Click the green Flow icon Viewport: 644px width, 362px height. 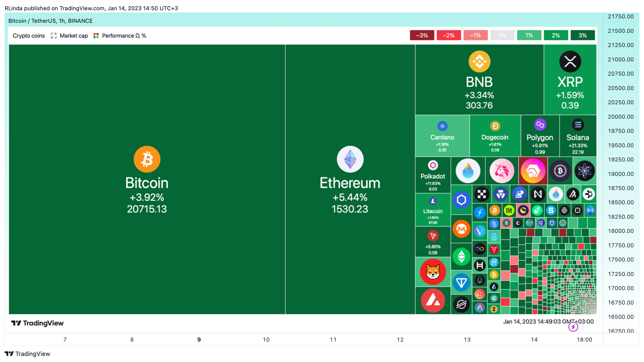[537, 211]
